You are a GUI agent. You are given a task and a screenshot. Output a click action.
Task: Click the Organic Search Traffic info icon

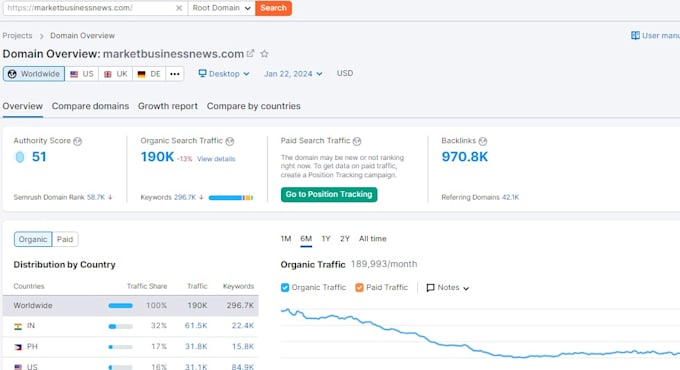pyautogui.click(x=230, y=141)
